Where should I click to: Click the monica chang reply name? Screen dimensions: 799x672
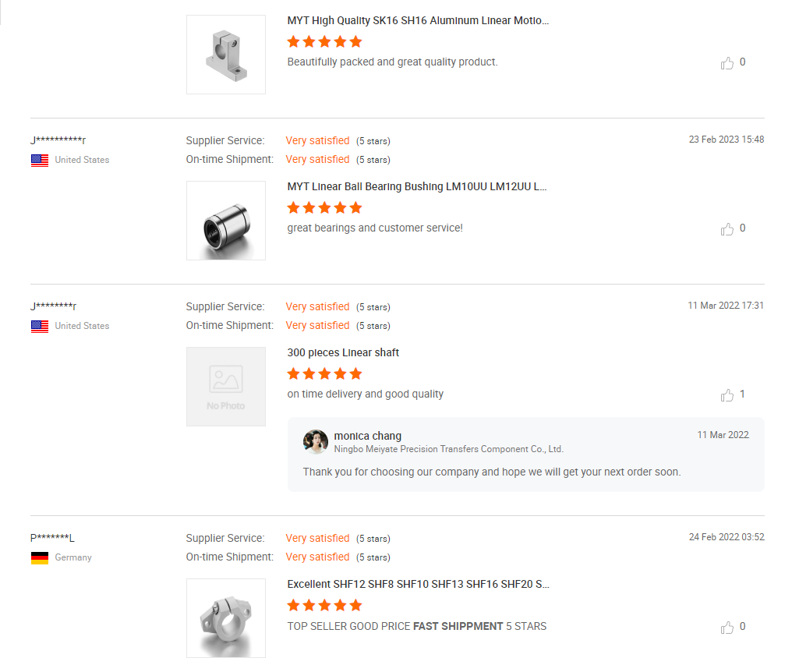pyautogui.click(x=368, y=436)
